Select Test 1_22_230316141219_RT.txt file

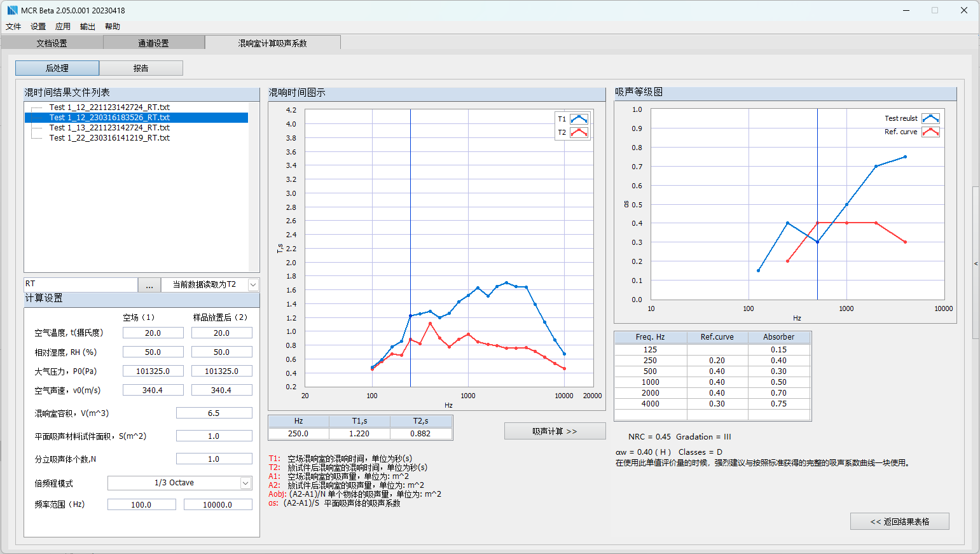(x=109, y=138)
